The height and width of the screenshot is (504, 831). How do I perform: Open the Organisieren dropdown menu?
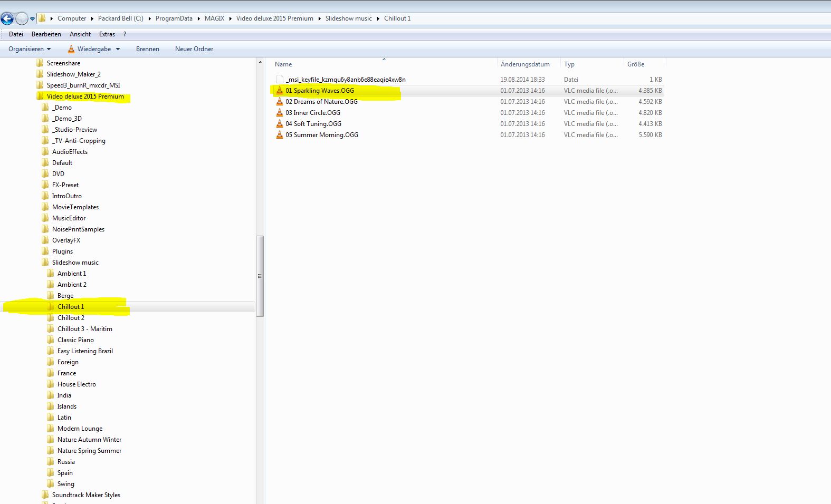point(30,49)
